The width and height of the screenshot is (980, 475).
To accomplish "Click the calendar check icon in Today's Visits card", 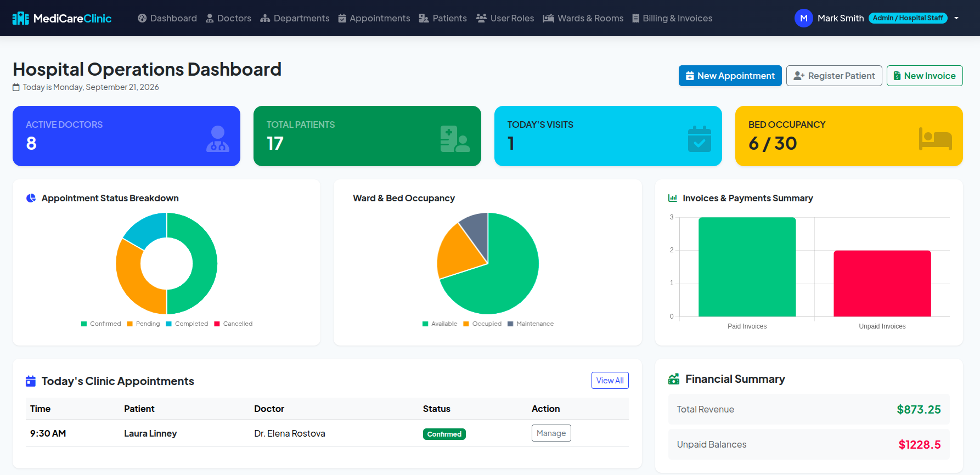I will coord(700,139).
